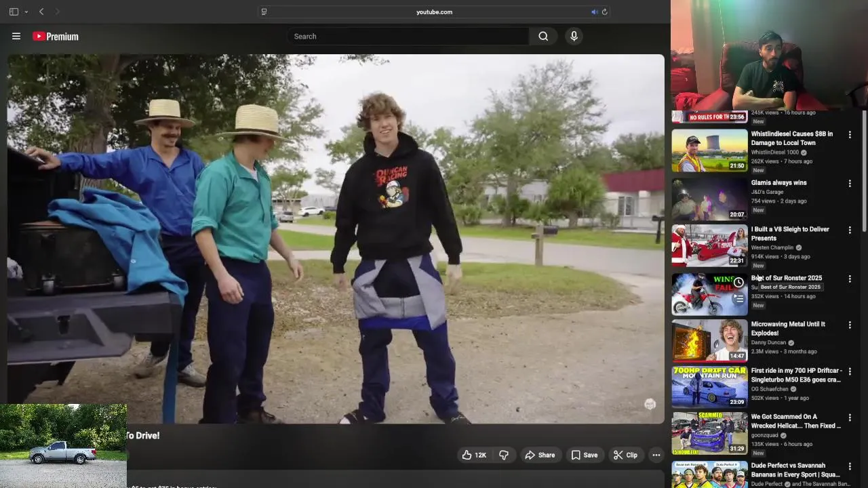Click the video player to pause
The image size is (868, 488).
click(336, 239)
